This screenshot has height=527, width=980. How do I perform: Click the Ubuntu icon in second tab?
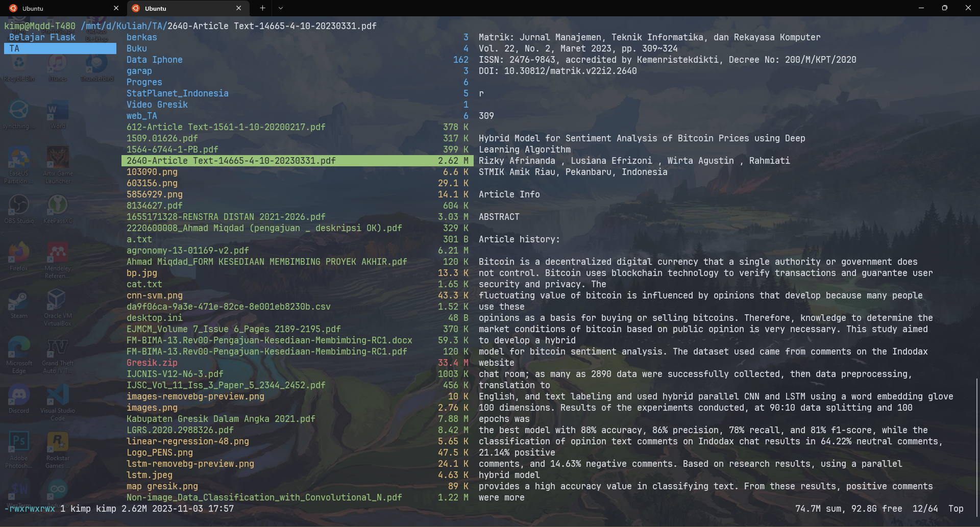click(x=136, y=8)
